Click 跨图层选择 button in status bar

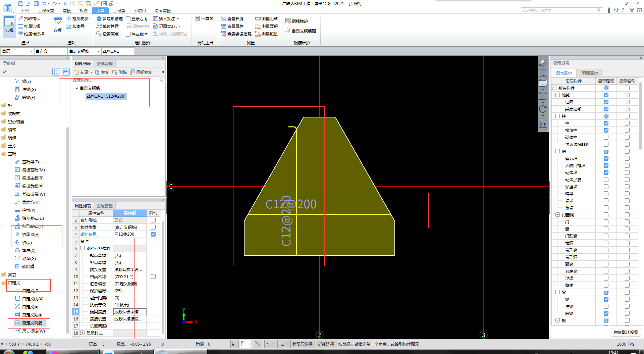303,344
